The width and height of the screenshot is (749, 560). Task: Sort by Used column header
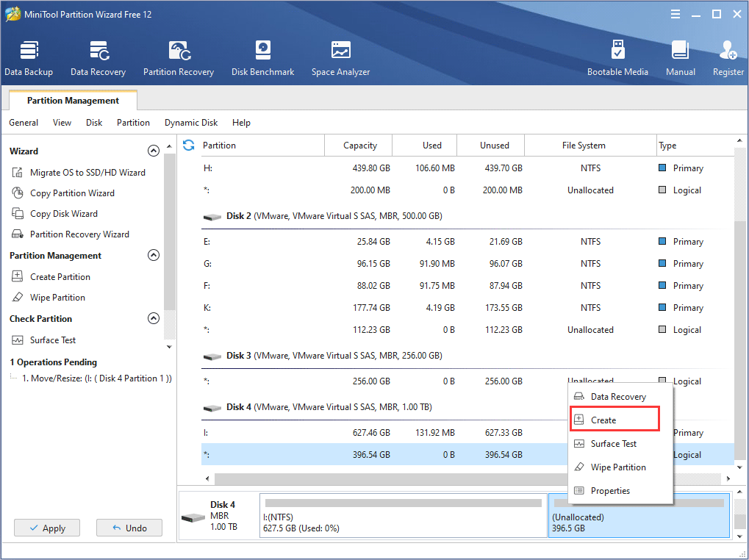pyautogui.click(x=425, y=145)
